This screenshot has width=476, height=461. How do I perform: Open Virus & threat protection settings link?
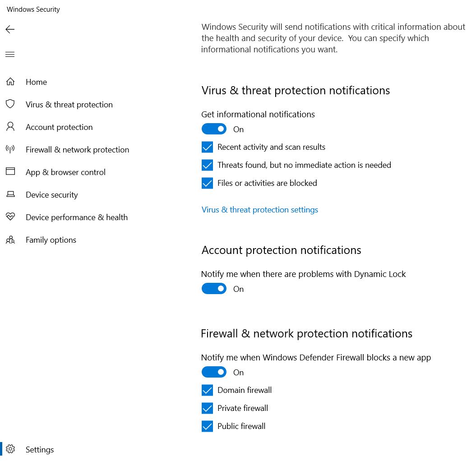(x=260, y=210)
